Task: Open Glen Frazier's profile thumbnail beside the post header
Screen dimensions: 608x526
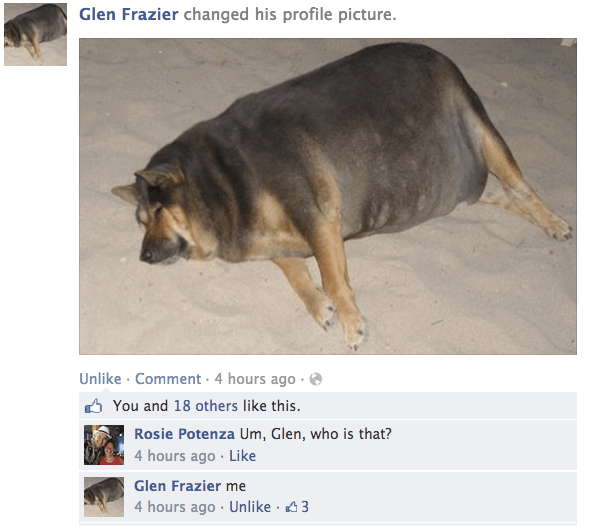Action: tap(35, 34)
